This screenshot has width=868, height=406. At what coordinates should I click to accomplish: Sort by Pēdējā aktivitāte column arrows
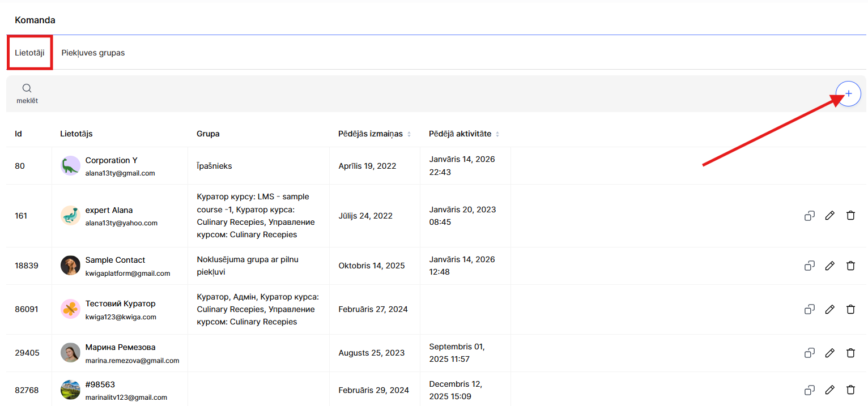[x=497, y=134]
